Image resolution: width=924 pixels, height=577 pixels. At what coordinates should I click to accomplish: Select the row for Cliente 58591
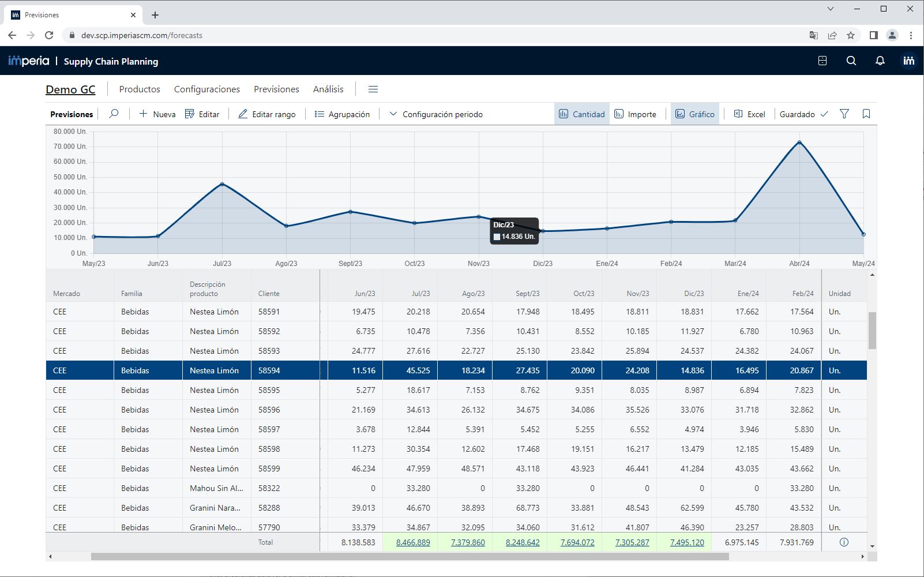tap(456, 312)
